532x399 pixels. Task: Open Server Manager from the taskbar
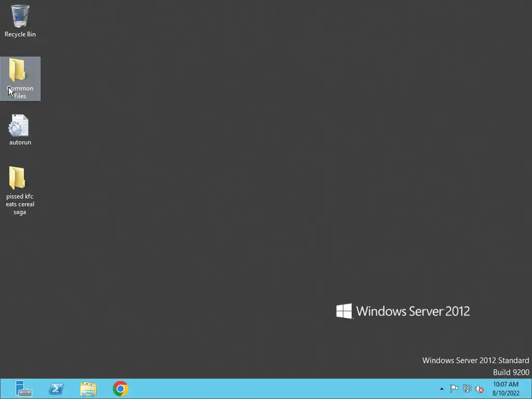click(24, 389)
